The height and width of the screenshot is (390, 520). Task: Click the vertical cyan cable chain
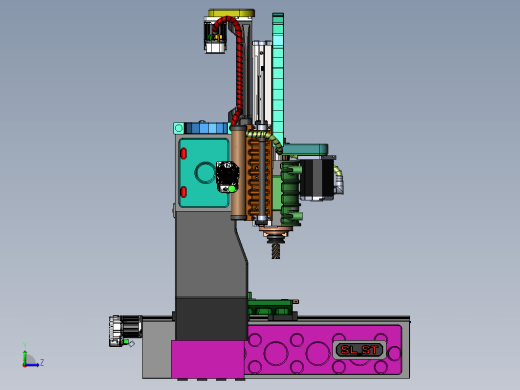coord(278,80)
